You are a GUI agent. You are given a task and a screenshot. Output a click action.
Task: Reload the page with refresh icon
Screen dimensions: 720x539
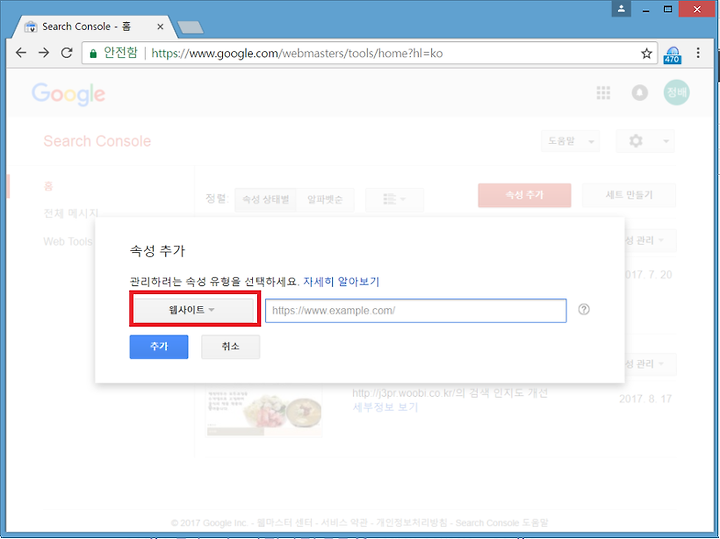(x=67, y=53)
